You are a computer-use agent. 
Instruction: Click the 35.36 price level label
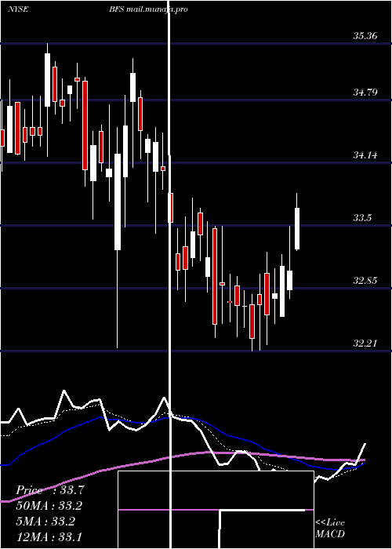coord(365,36)
